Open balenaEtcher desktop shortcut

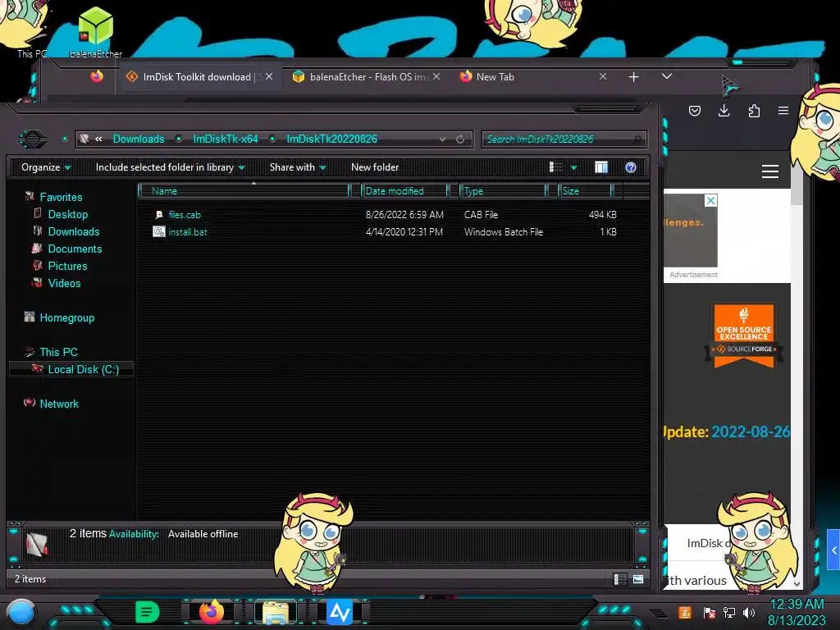pos(96,32)
